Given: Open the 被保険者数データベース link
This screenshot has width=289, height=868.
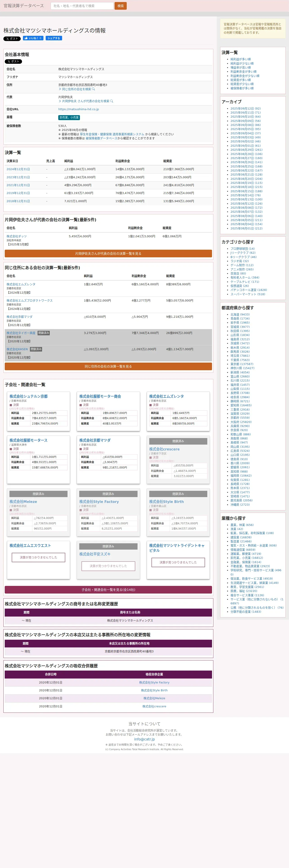Looking at the screenshot, I should (x=101, y=138).
